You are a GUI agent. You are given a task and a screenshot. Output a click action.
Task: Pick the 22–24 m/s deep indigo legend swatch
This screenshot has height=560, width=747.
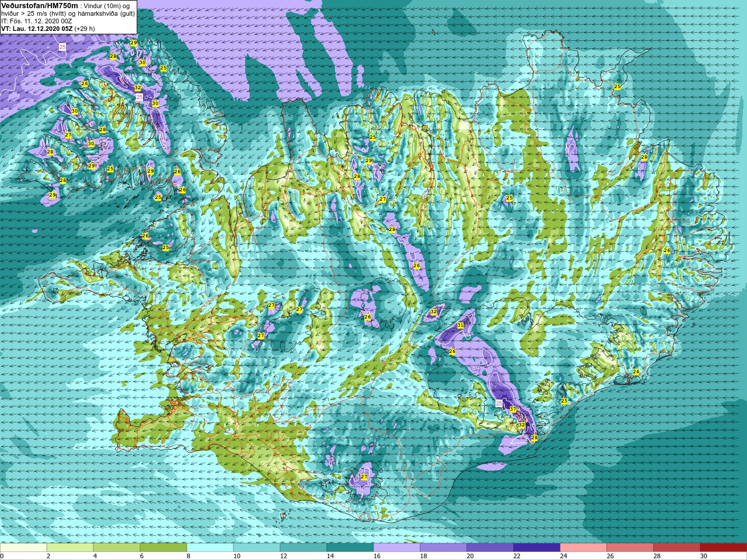537,547
